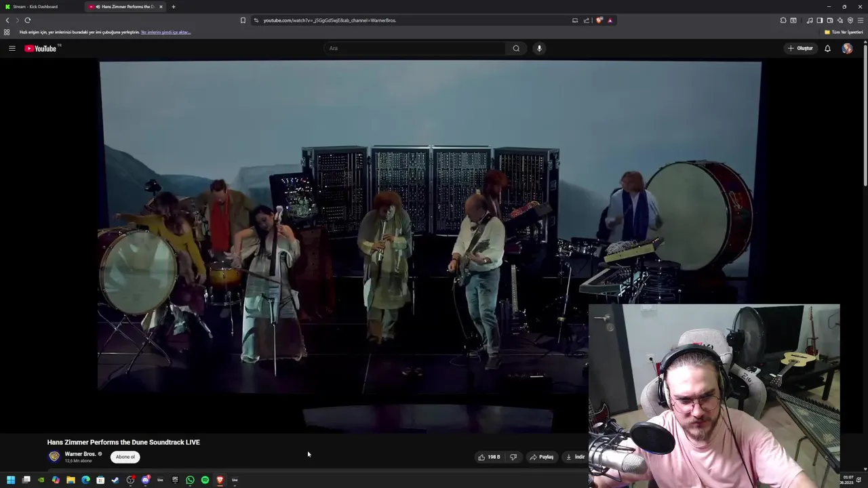The height and width of the screenshot is (488, 868).
Task: Share the video with Paylaş button
Action: click(542, 457)
